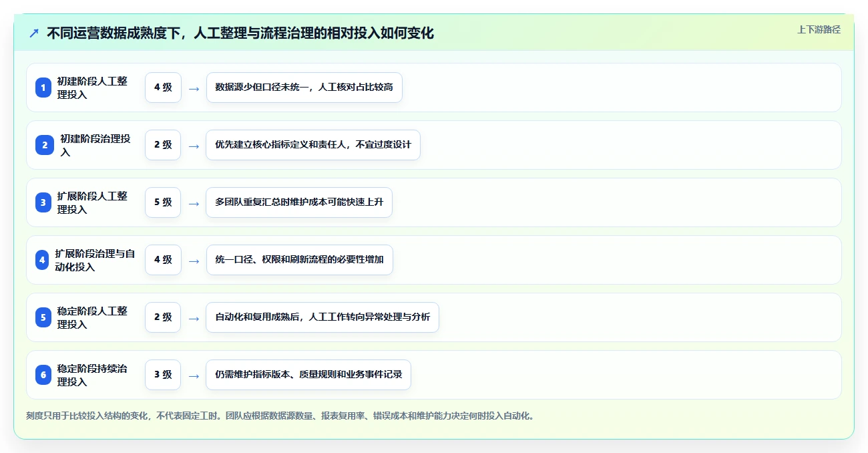Screen dimensions: 868x453
Task: Click step number 5 badge
Action: tap(43, 317)
